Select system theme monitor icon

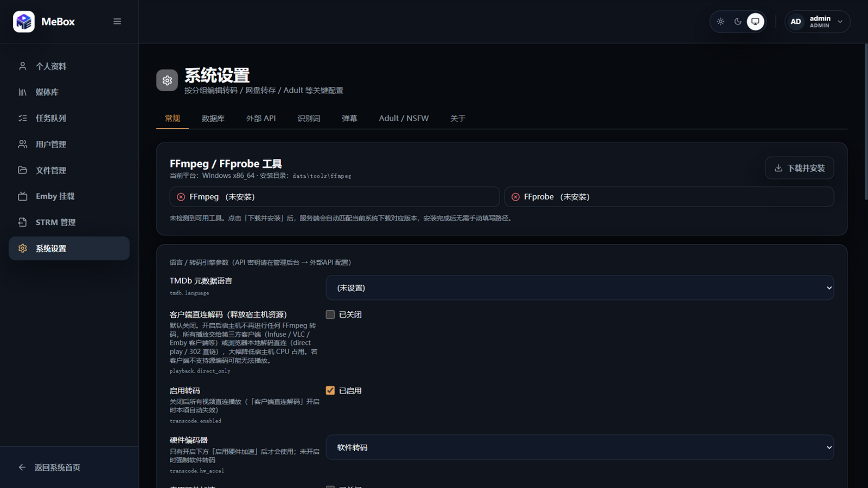pos(755,22)
